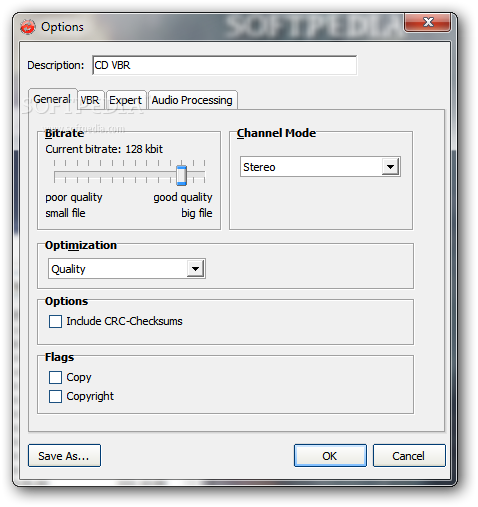Click into the Description text field
This screenshot has height=507, width=478.
[x=224, y=65]
